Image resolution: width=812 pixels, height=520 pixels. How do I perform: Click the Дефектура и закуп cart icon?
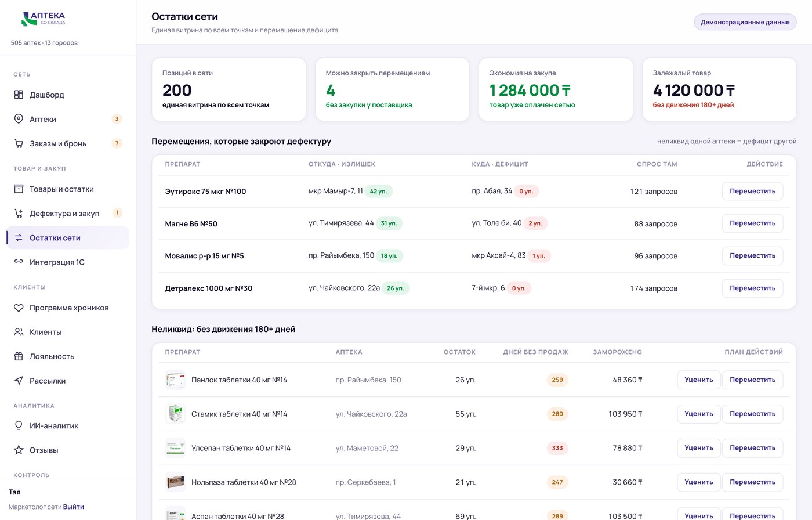click(x=19, y=214)
